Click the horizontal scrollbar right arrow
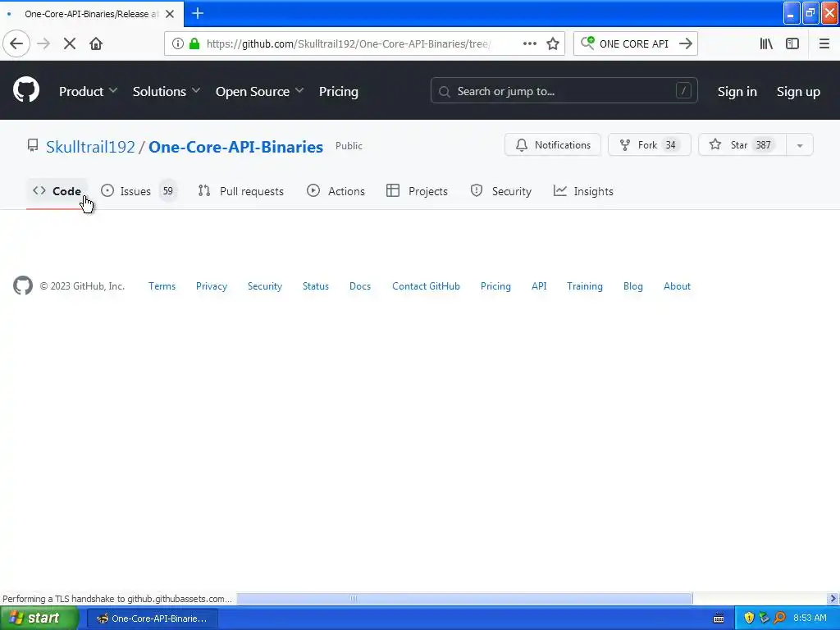This screenshot has width=840, height=630. [833, 598]
